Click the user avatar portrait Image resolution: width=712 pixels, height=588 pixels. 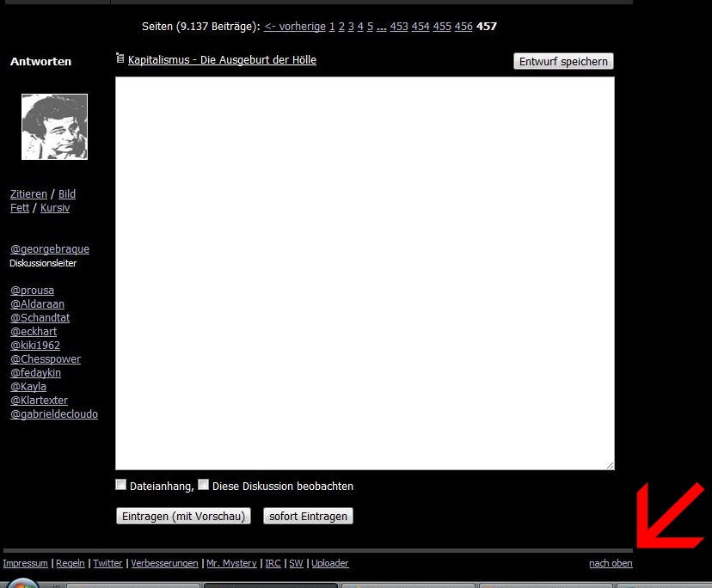[54, 126]
